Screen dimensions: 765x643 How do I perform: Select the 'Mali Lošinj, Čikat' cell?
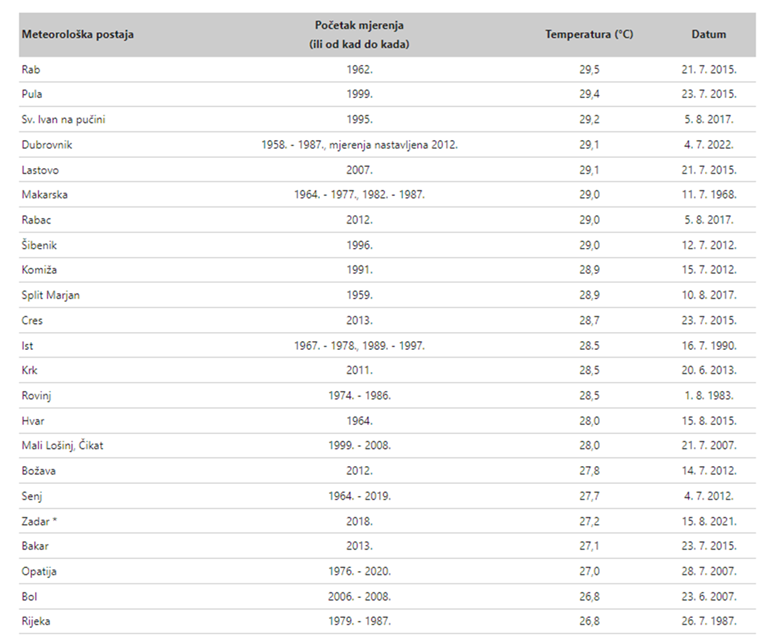[62, 446]
